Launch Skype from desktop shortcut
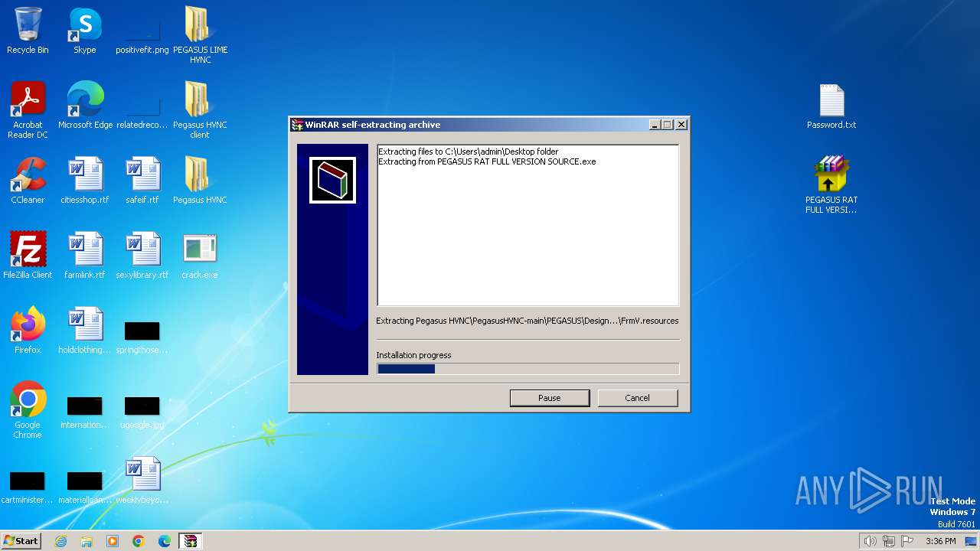 coord(85,31)
